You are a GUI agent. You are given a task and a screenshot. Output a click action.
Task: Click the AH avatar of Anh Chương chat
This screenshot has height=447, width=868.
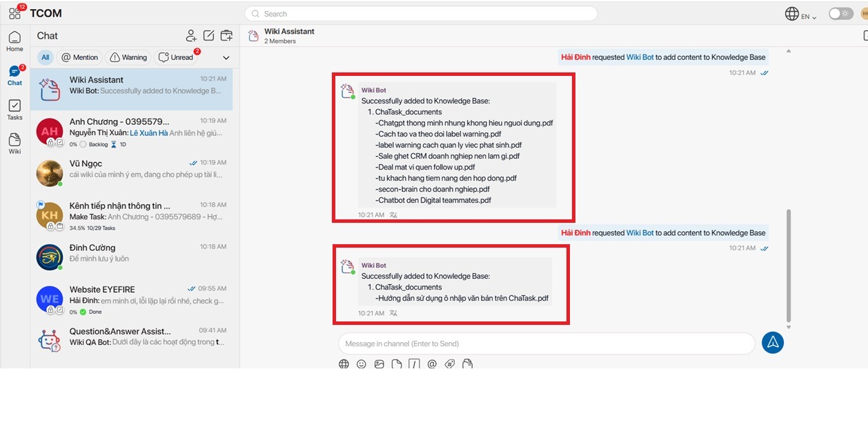pyautogui.click(x=50, y=131)
